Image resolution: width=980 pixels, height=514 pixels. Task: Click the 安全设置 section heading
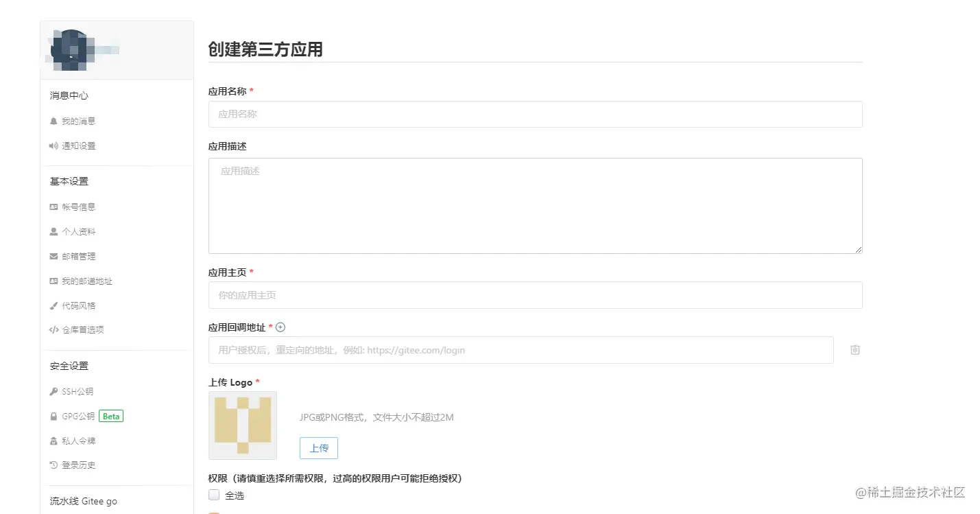(x=69, y=366)
